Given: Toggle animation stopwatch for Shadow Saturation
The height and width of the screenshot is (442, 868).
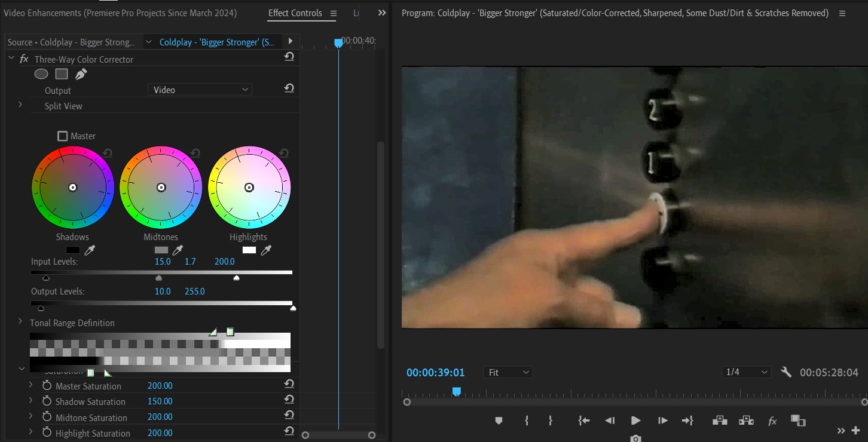Looking at the screenshot, I should tap(47, 401).
